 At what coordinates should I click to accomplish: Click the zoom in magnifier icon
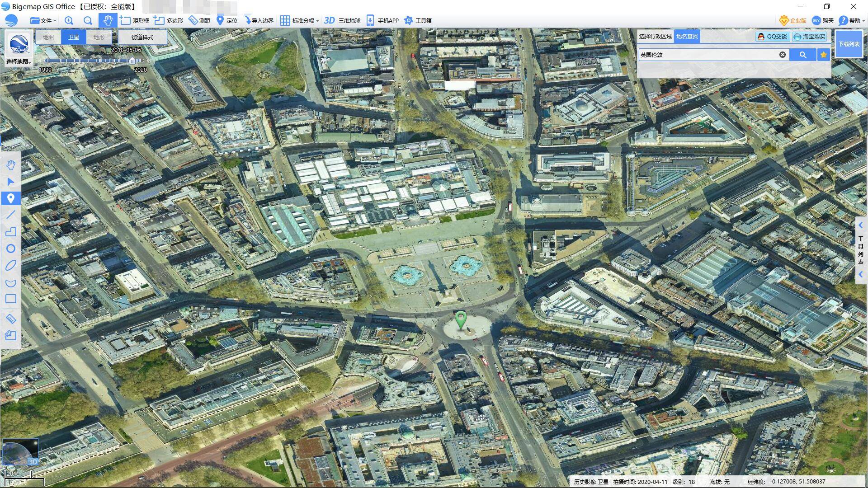pyautogui.click(x=69, y=20)
